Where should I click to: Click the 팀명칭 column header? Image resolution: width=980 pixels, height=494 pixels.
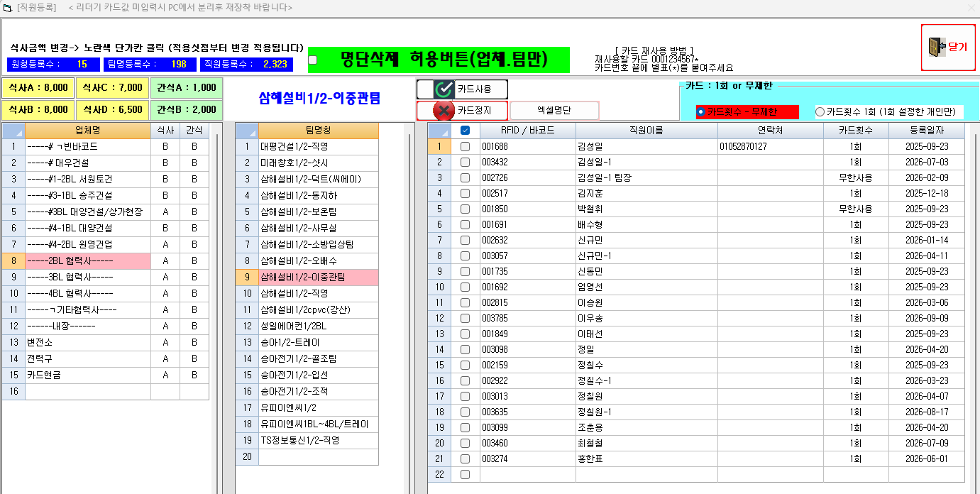318,131
